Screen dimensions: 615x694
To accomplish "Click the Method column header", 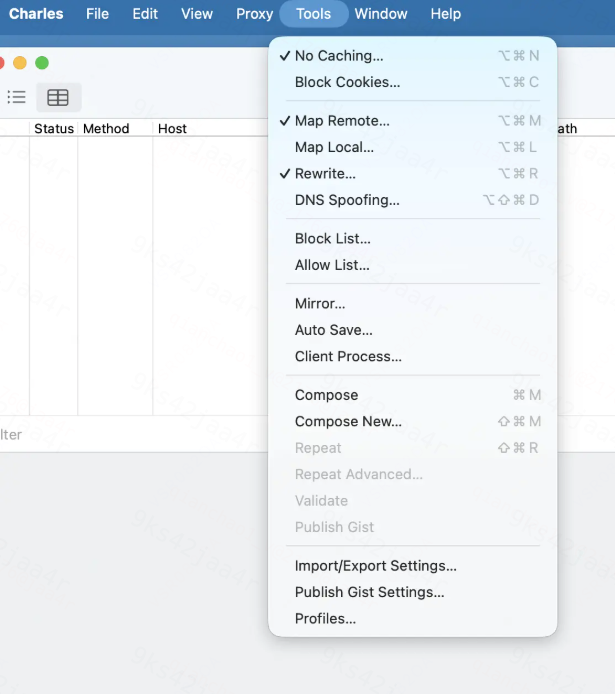I will pyautogui.click(x=106, y=128).
